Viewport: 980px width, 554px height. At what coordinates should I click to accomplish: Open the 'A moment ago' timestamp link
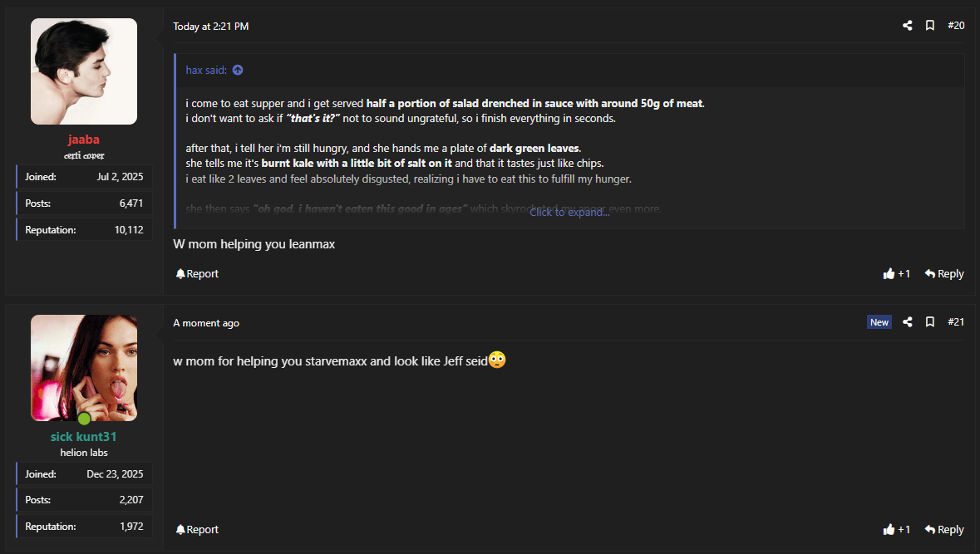click(x=206, y=323)
